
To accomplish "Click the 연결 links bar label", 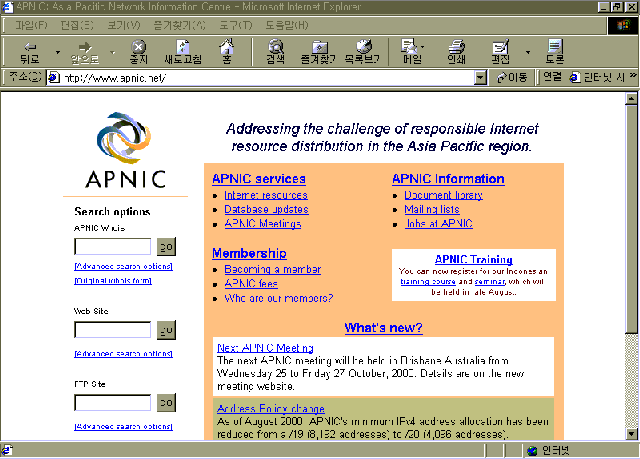I will coord(552,77).
